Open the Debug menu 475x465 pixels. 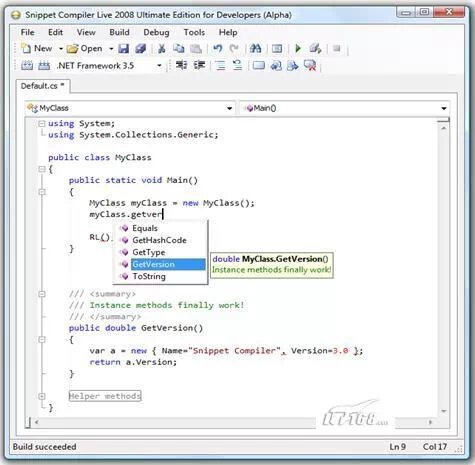(x=156, y=32)
